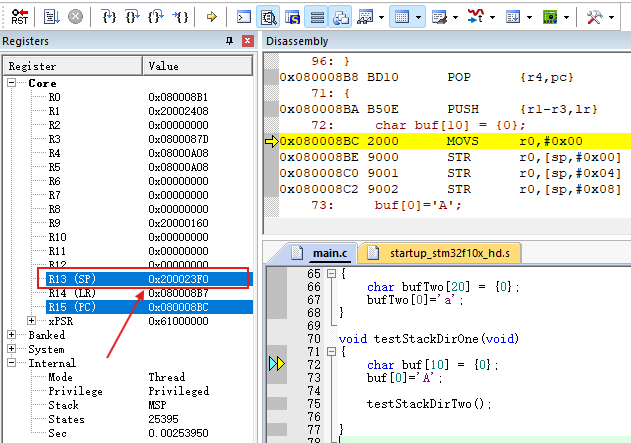Open the Trace windows dropdown arrow

[x=530, y=17]
